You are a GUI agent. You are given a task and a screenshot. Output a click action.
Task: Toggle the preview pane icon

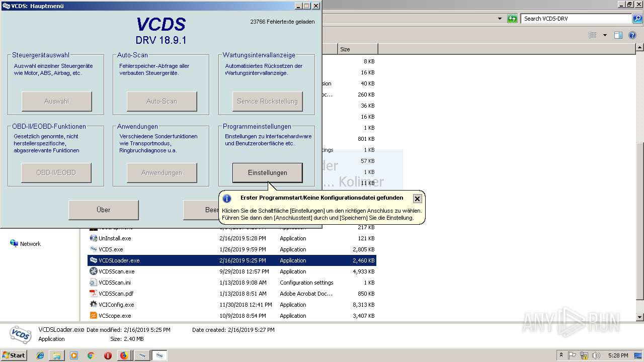[618, 35]
